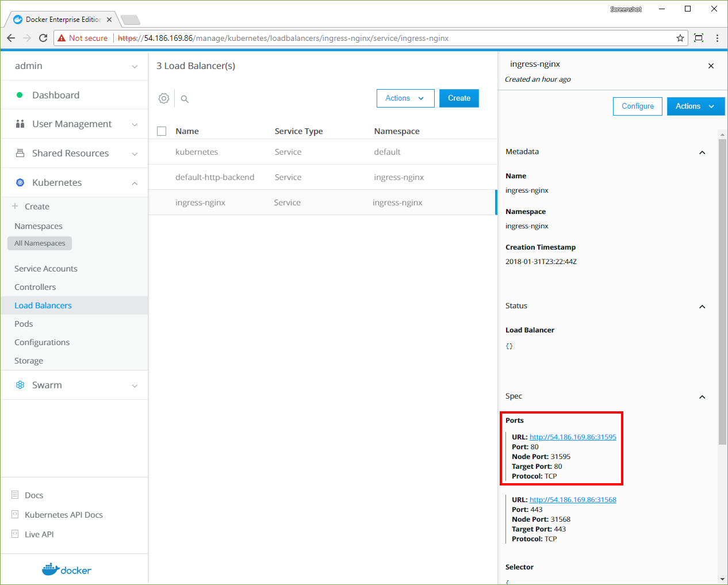Close the ingress-nginx details panel
728x585 pixels.
(711, 66)
